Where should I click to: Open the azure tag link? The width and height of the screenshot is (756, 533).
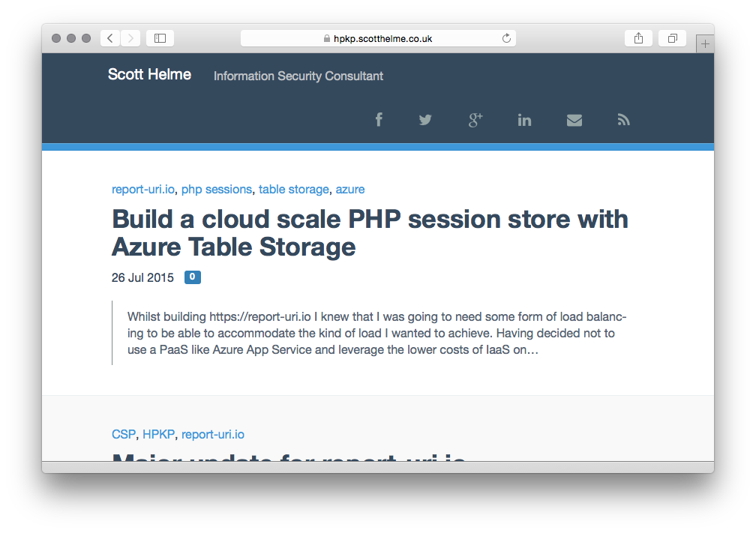click(x=350, y=189)
